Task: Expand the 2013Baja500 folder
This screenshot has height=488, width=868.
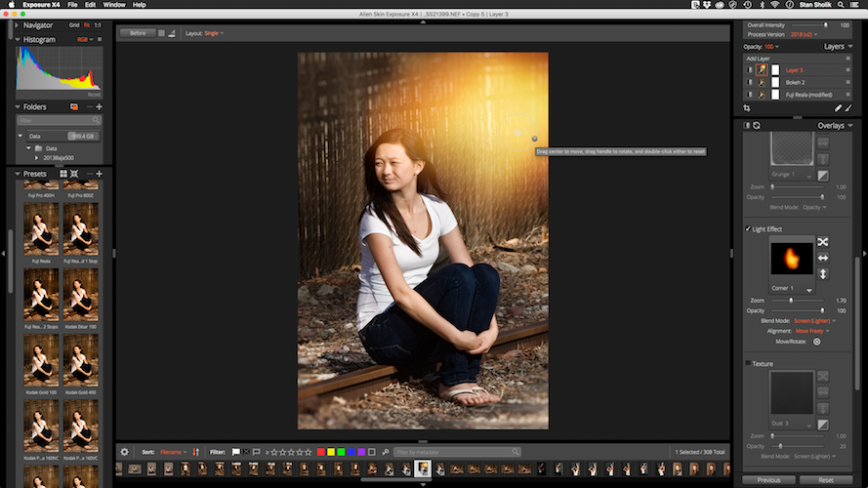Action: click(36, 158)
